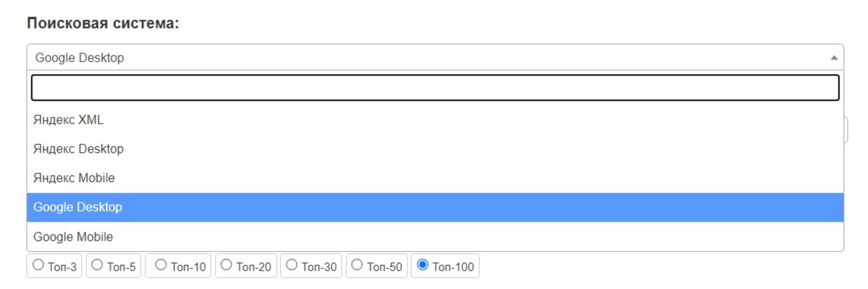Enable the Топ-3 radio circle
This screenshot has height=289, width=868.
click(38, 265)
